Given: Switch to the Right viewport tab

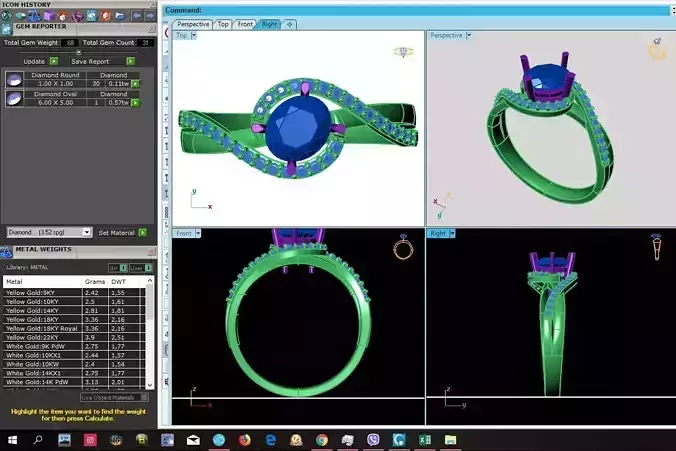Looking at the screenshot, I should [x=269, y=24].
